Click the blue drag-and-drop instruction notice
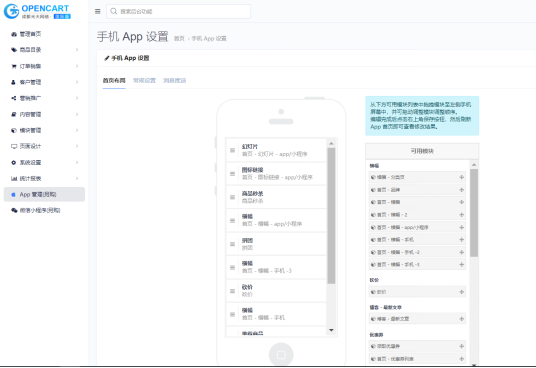 pyautogui.click(x=422, y=116)
